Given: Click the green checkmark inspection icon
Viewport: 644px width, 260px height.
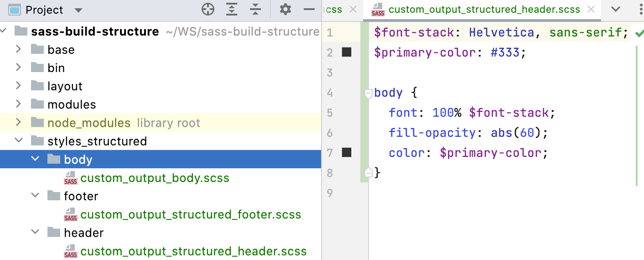Looking at the screenshot, I should click(639, 33).
